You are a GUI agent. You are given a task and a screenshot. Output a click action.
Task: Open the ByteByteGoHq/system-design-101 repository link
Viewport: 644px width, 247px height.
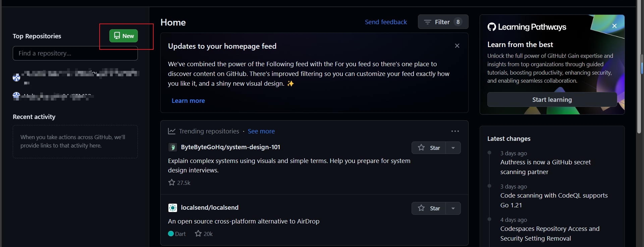click(x=230, y=147)
